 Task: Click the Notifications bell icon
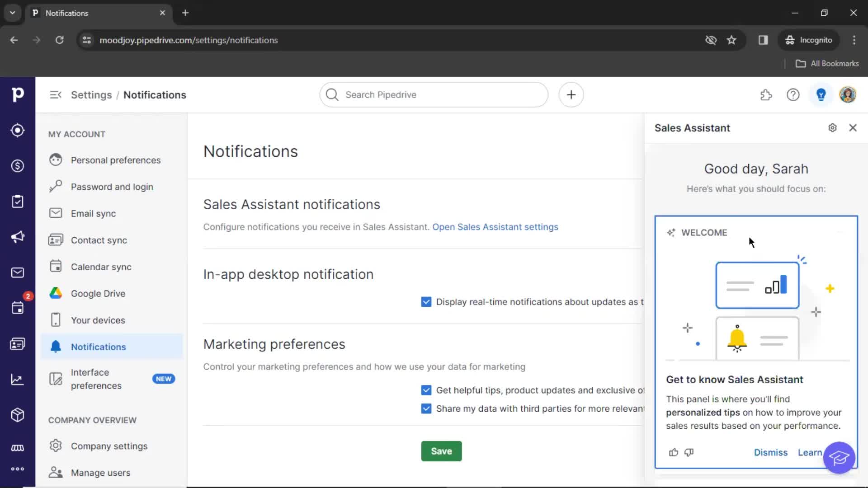[x=56, y=347]
